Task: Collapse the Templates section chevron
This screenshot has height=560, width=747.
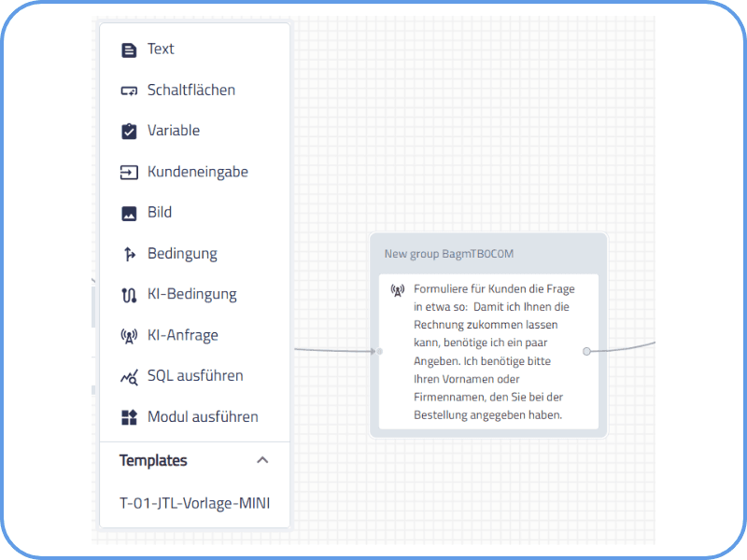Action: [262, 460]
